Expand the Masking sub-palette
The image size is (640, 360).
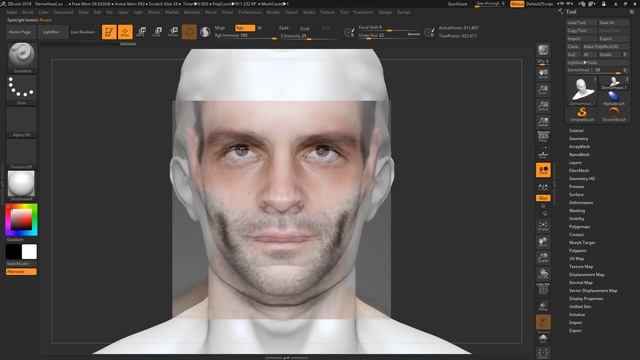pyautogui.click(x=577, y=211)
